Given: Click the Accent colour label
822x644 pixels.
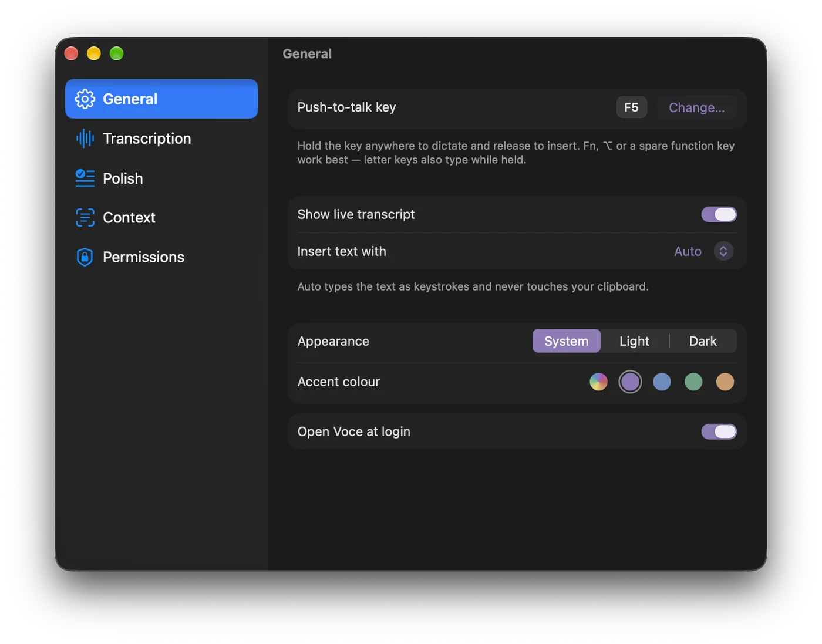Looking at the screenshot, I should point(339,382).
